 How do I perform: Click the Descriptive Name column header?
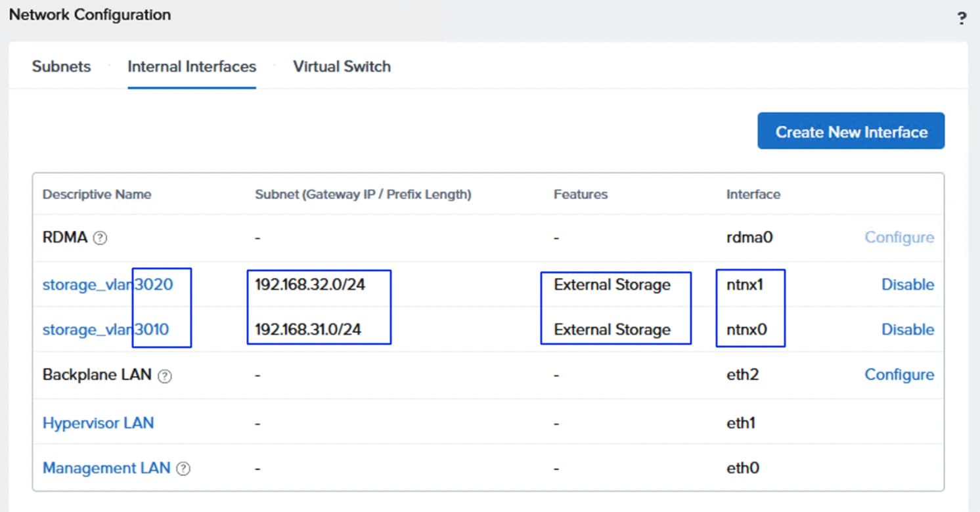pos(97,194)
